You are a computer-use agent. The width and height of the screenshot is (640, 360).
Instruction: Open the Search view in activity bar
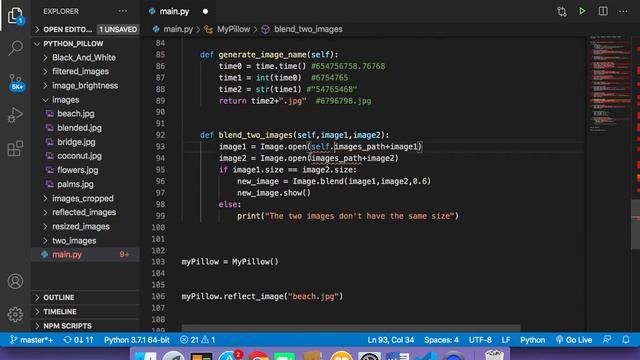pyautogui.click(x=15, y=48)
